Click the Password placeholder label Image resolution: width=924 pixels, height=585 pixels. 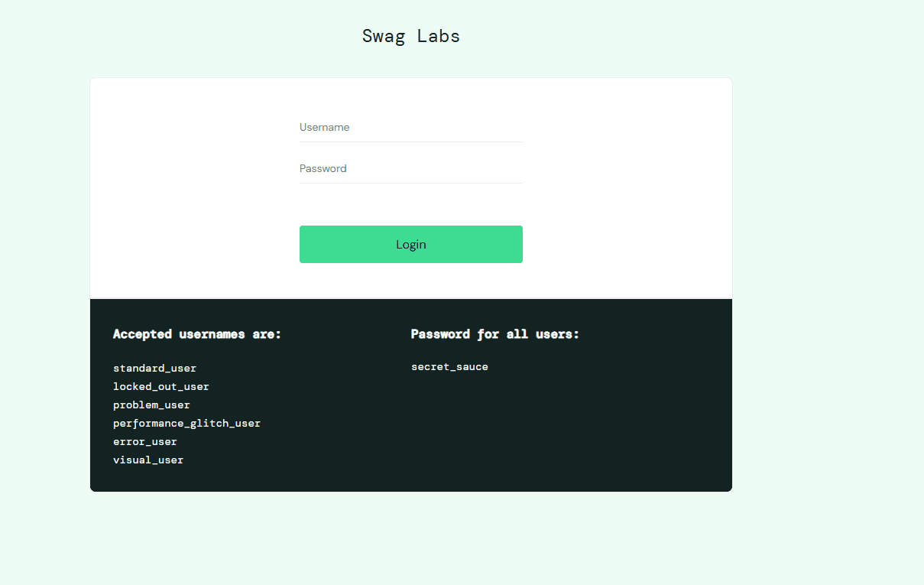tap(323, 168)
